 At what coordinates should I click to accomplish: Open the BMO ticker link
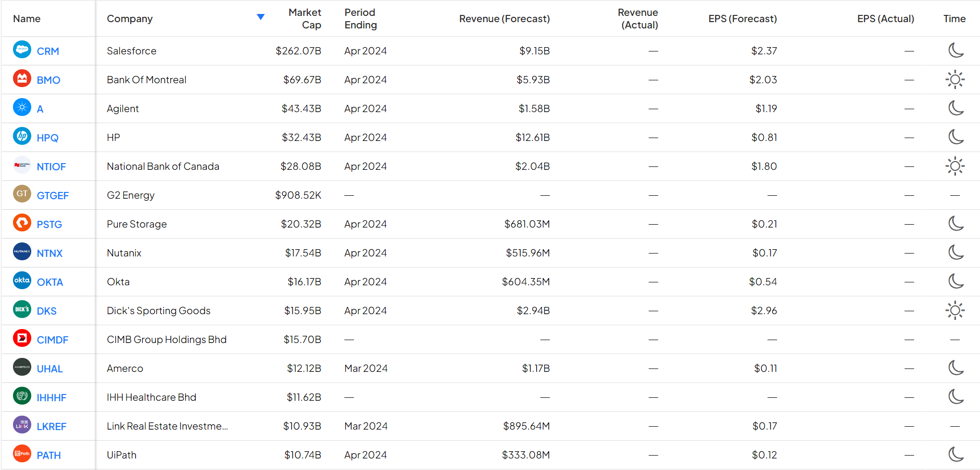[49, 80]
